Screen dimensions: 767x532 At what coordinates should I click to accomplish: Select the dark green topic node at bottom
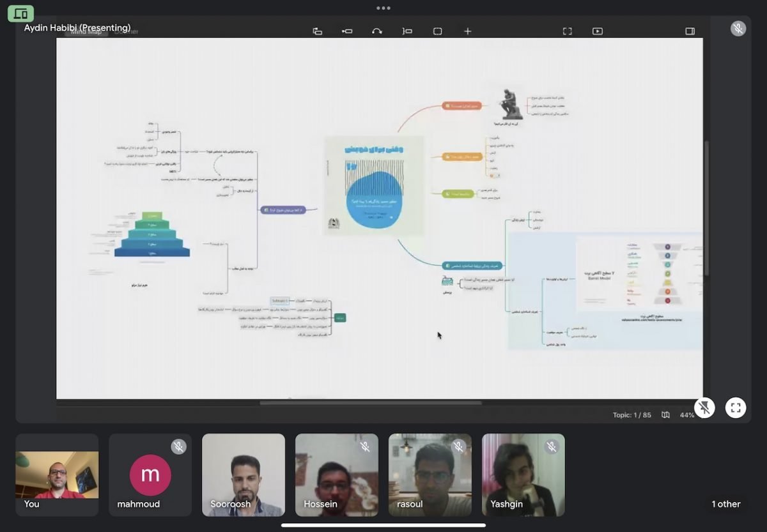[x=340, y=317]
